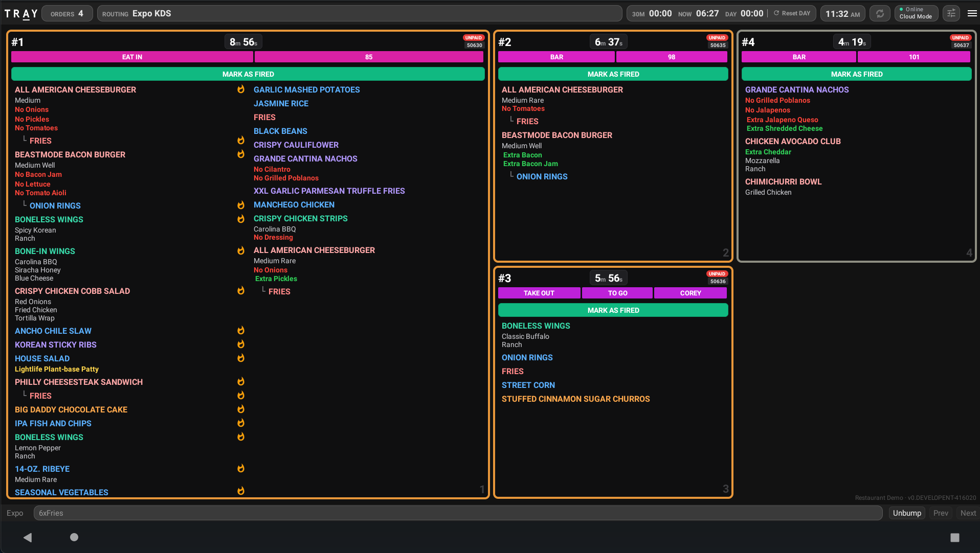Click the COREY tag on order 3
The image size is (980, 553).
coord(691,293)
